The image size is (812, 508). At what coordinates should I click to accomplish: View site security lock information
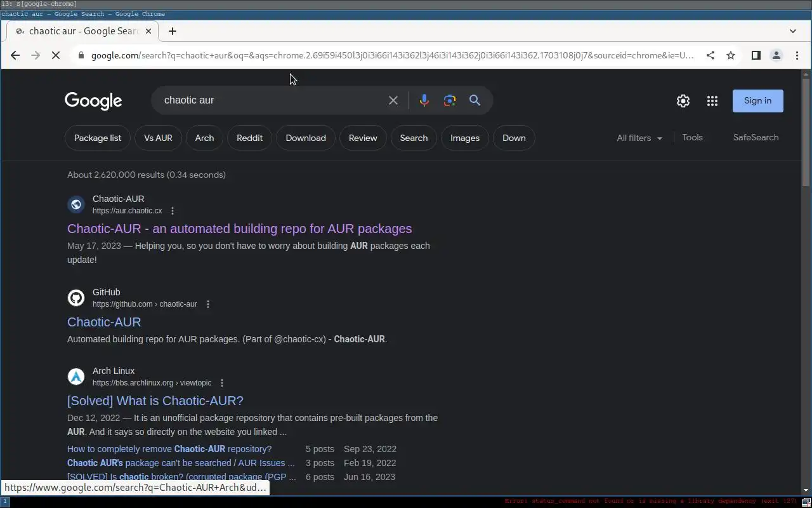81,55
